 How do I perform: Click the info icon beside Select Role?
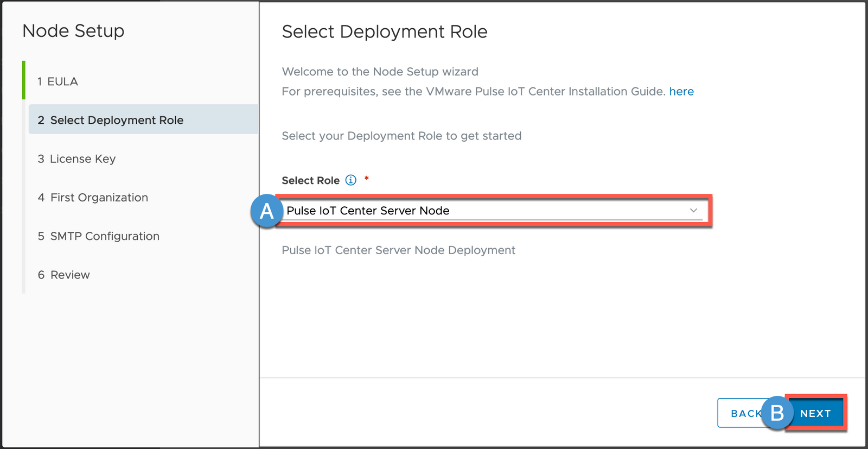351,180
